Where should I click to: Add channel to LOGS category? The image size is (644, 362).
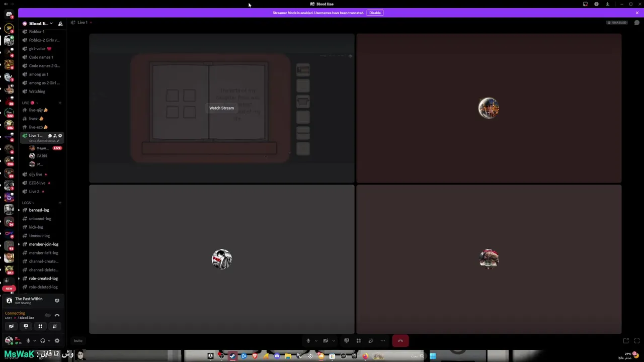(60, 203)
